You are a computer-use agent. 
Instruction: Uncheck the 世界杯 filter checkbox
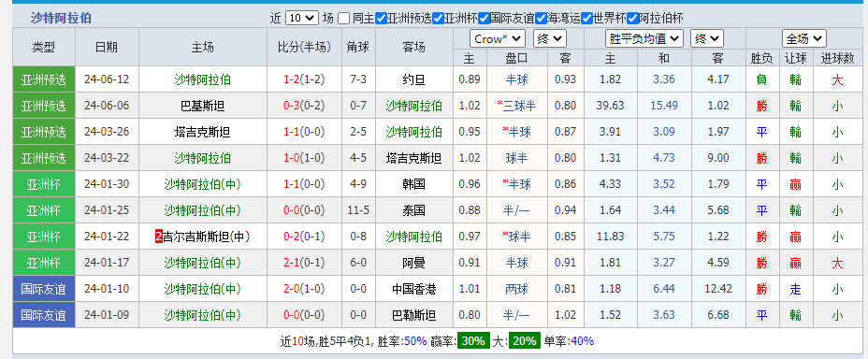coord(586,19)
